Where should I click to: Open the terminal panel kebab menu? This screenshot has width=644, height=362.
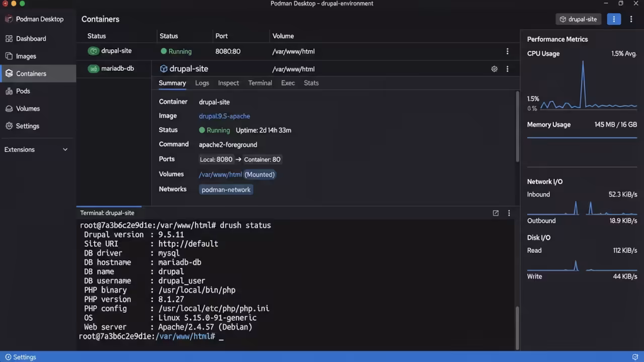click(509, 213)
